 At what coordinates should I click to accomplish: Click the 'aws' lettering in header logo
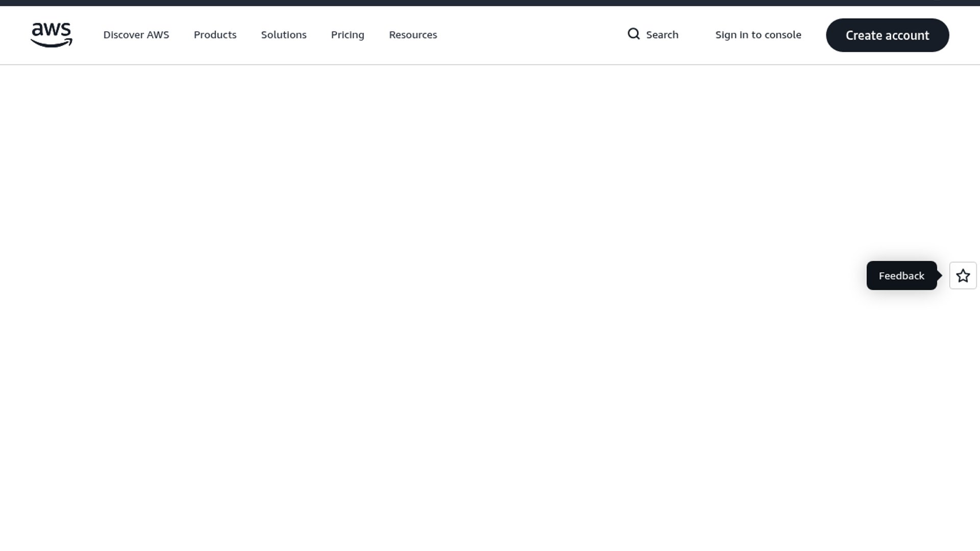point(51,30)
